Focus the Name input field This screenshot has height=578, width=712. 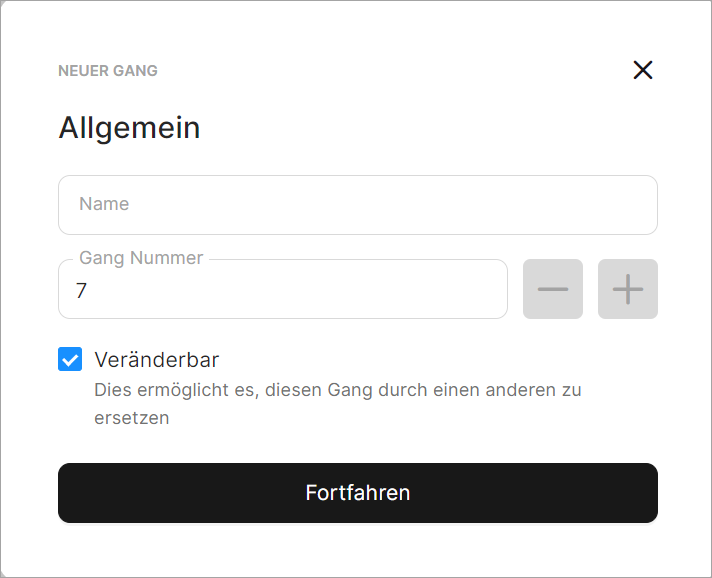(358, 205)
